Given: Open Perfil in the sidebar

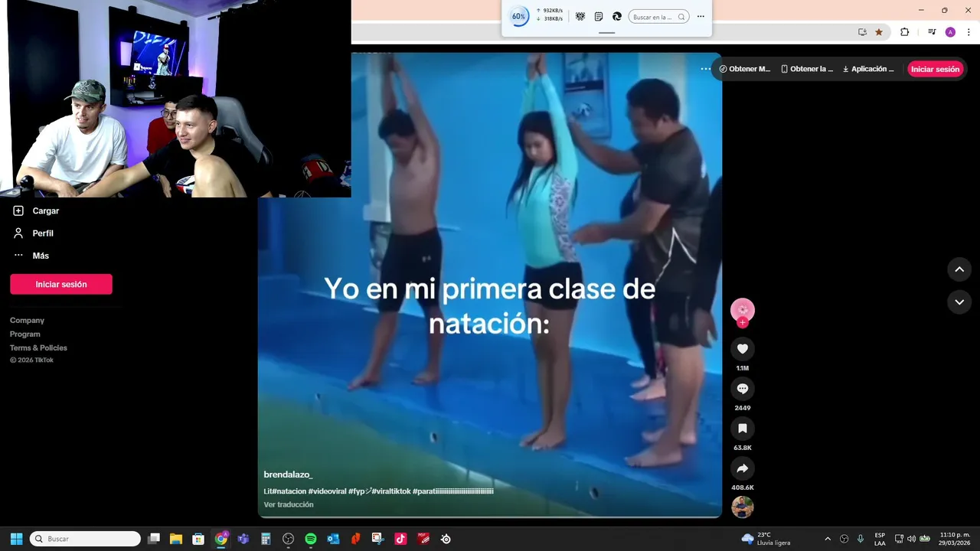Looking at the screenshot, I should pyautogui.click(x=34, y=233).
